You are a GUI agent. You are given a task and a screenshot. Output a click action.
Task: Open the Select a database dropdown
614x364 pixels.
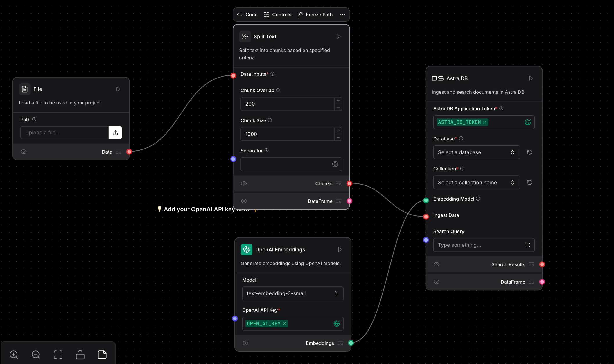(x=476, y=152)
